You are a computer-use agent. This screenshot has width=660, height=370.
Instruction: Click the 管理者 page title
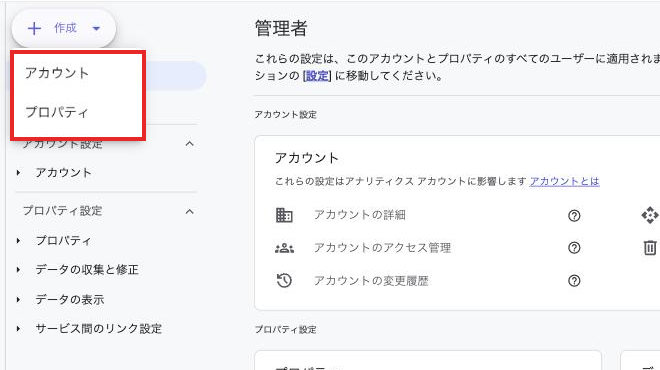281,29
